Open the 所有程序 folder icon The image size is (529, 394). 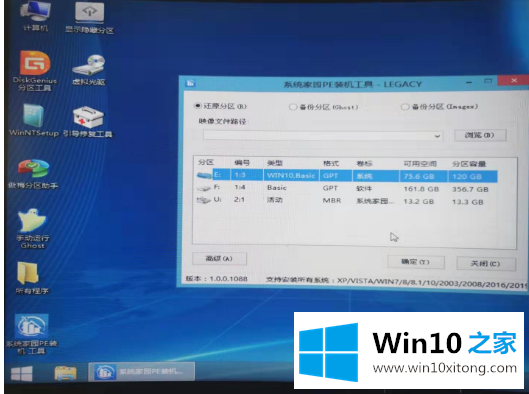click(x=32, y=278)
